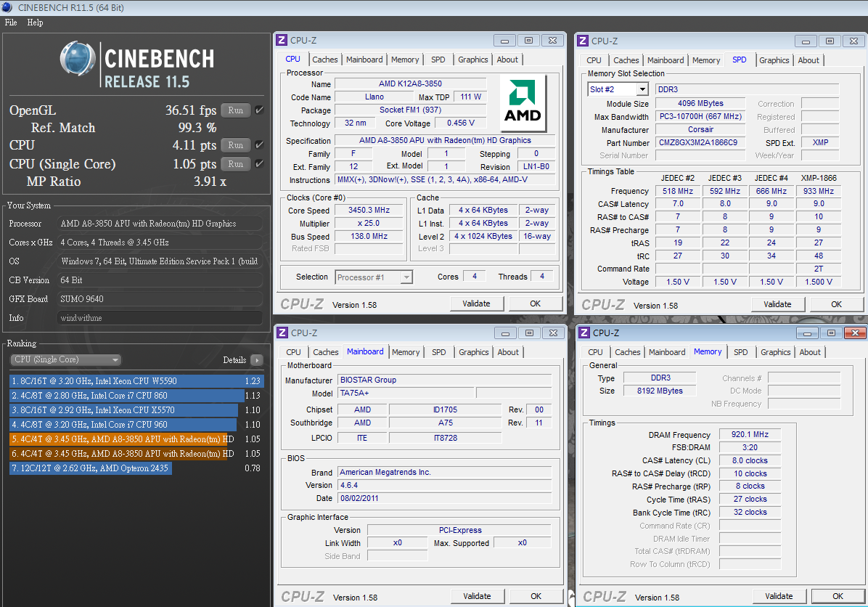Click the Multiplier value x 25.0
The image size is (868, 607).
(369, 223)
